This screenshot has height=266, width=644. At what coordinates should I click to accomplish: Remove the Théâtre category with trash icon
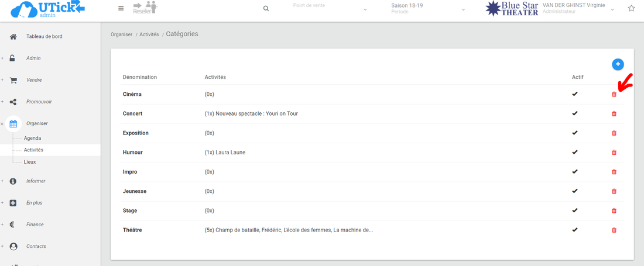614,230
